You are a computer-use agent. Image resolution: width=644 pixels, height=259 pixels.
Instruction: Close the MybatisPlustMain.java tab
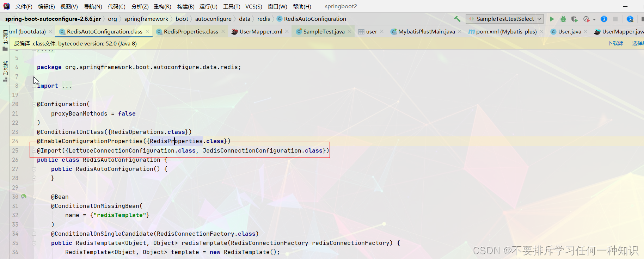pos(460,32)
